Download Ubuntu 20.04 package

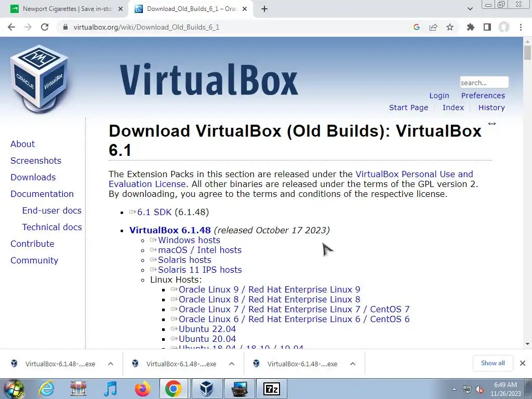(207, 339)
